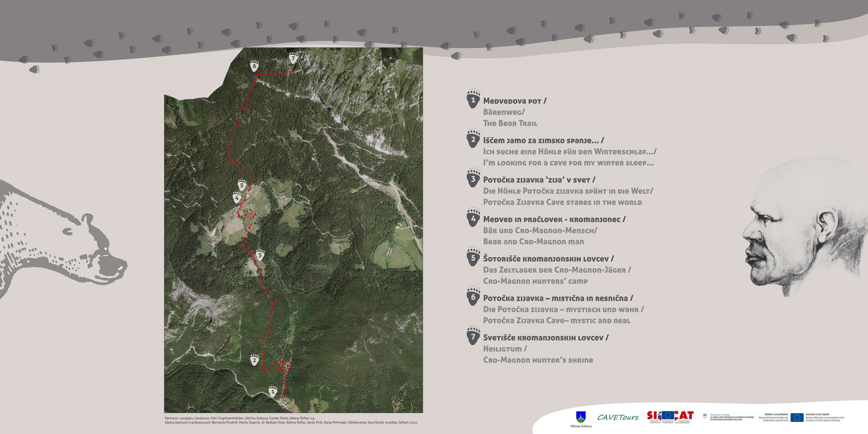868x434 pixels.
Task: Click paw marker 3 on the map trail
Action: (x=260, y=255)
